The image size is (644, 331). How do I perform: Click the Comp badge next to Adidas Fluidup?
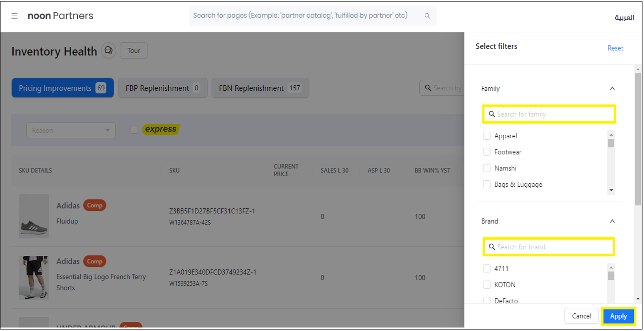tap(94, 205)
